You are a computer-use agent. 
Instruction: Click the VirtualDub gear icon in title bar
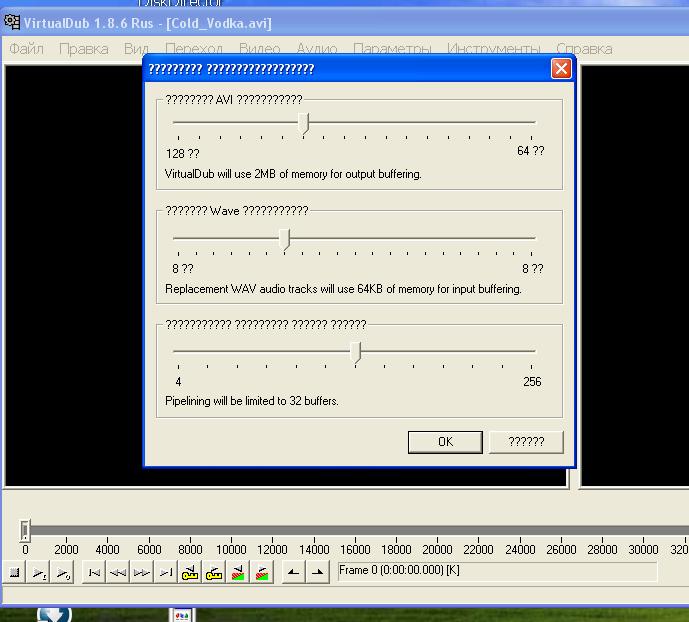pyautogui.click(x=12, y=22)
